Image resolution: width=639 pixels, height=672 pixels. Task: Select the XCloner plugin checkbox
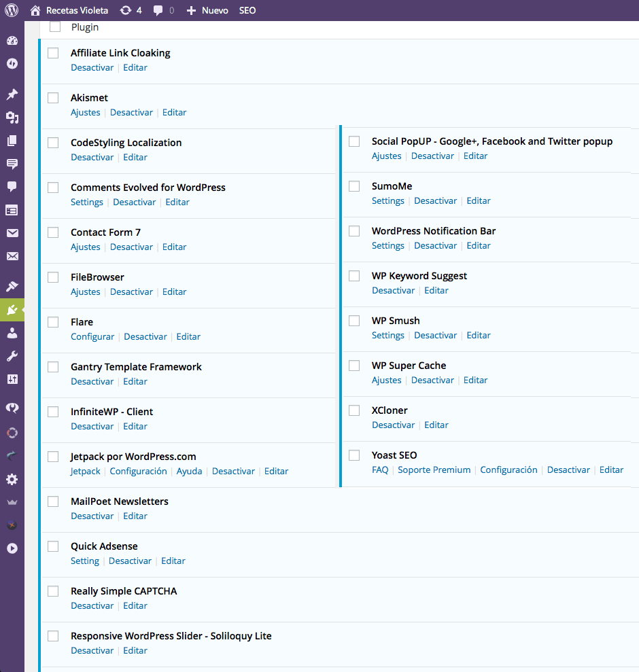[354, 410]
